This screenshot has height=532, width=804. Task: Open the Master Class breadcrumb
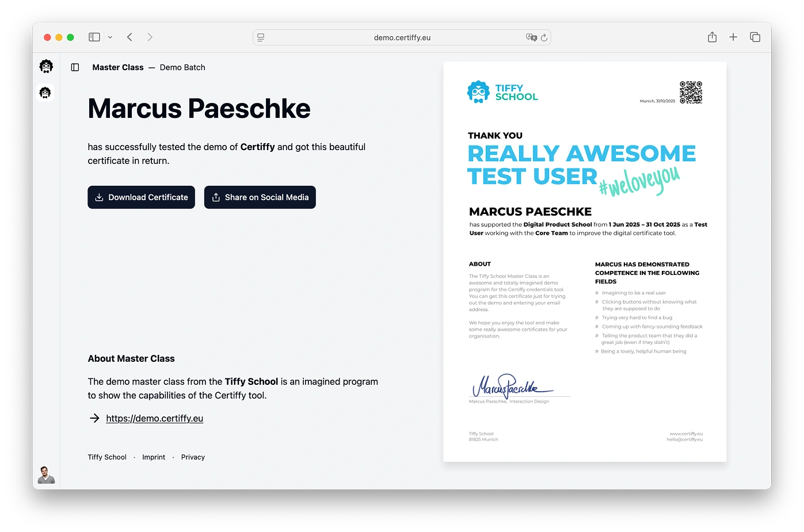pyautogui.click(x=117, y=67)
